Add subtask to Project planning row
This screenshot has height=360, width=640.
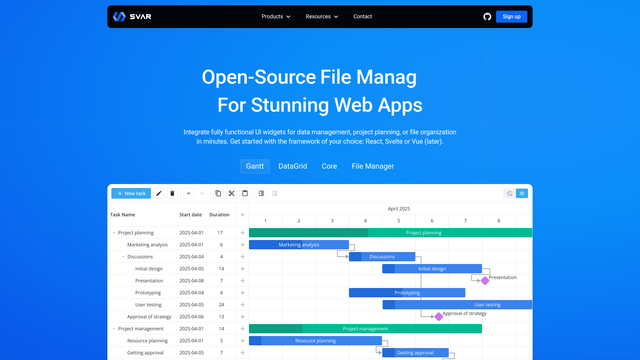pos(242,233)
